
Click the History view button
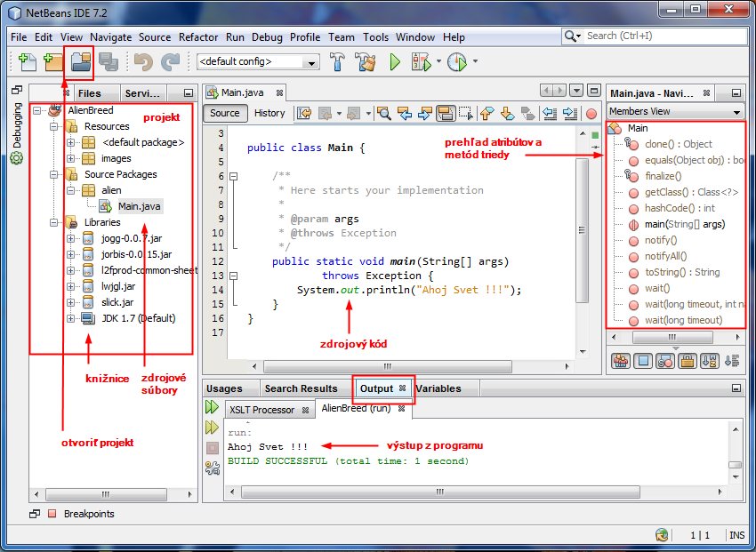tap(269, 113)
